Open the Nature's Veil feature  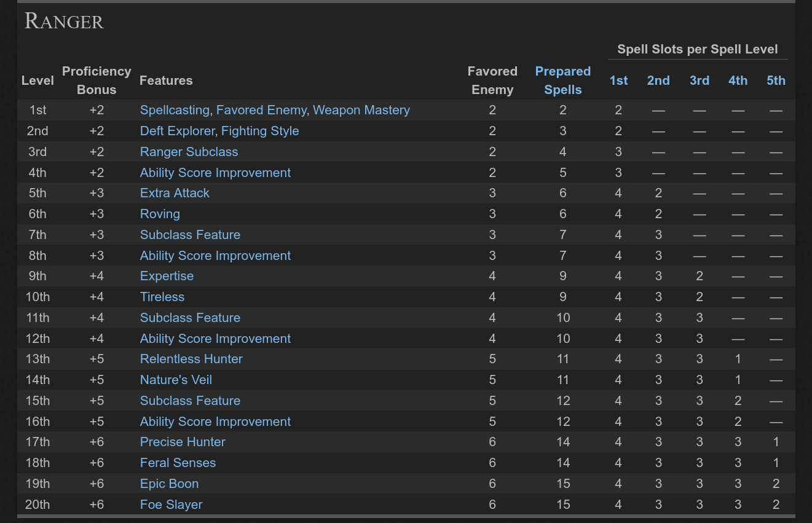176,380
